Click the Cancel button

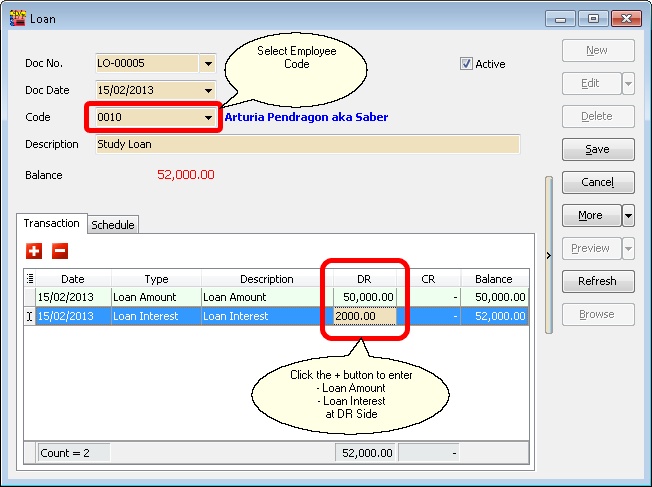point(596,182)
